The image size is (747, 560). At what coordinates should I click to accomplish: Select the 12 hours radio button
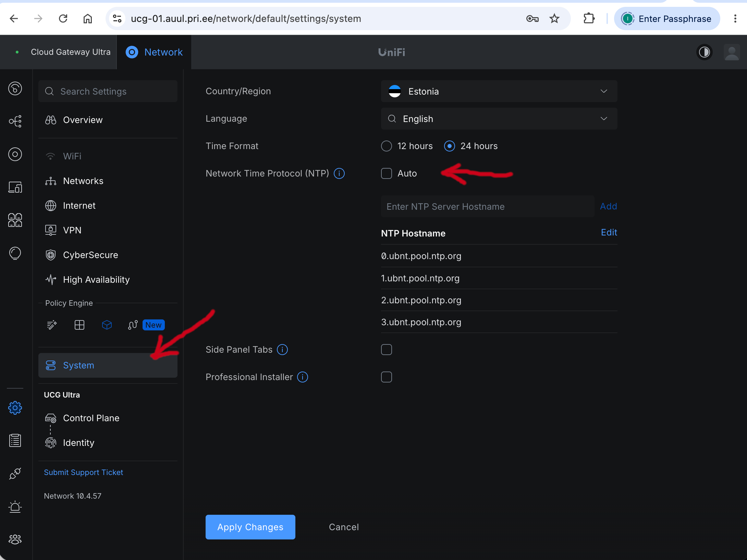387,146
